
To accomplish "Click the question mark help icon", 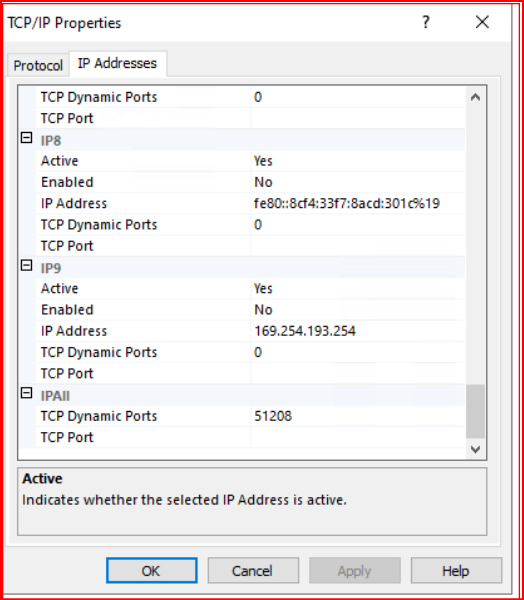I will point(426,22).
